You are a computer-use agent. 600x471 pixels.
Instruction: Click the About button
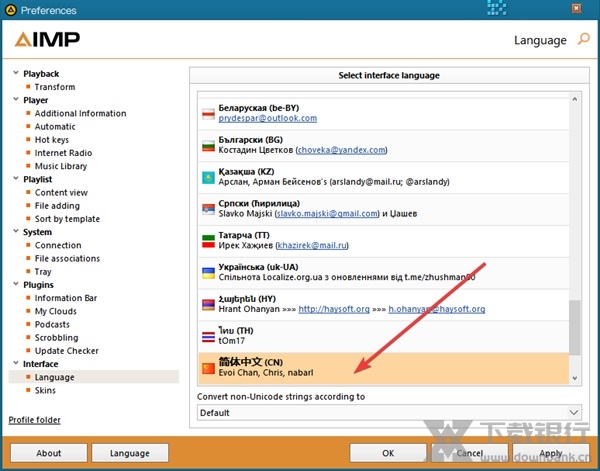pyautogui.click(x=49, y=453)
